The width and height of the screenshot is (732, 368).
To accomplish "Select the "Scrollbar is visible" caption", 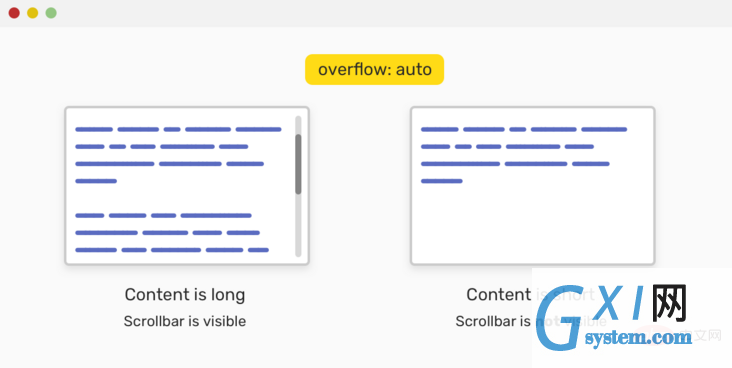I will [185, 321].
